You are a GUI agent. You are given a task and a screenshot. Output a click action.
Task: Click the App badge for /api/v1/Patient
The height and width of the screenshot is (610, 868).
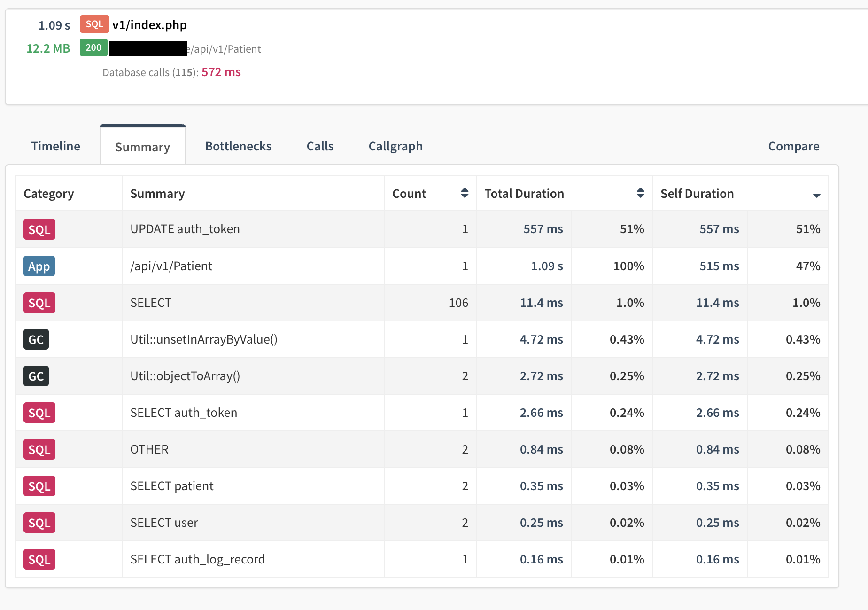[39, 266]
